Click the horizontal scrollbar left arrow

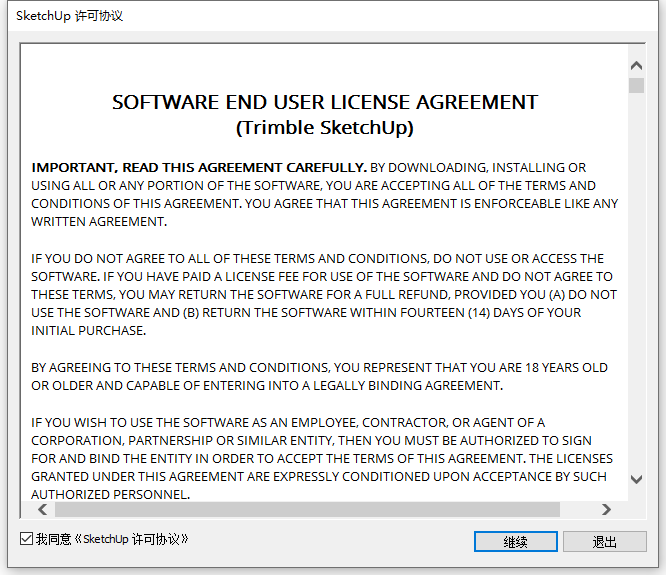[x=42, y=509]
